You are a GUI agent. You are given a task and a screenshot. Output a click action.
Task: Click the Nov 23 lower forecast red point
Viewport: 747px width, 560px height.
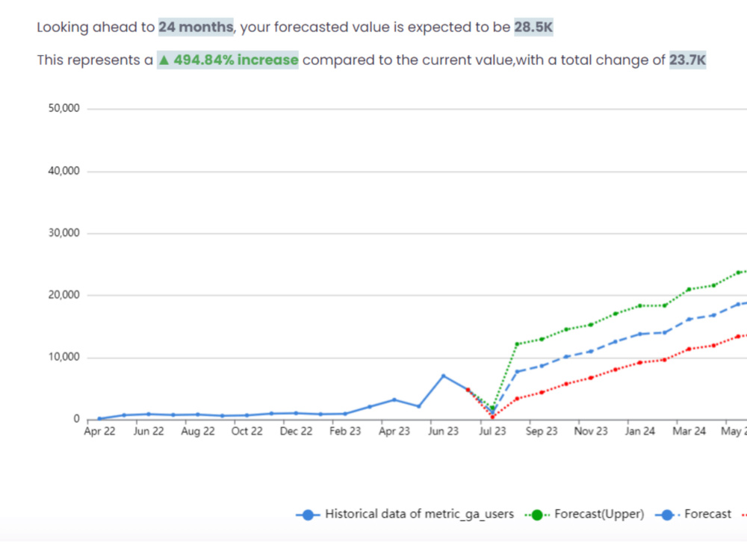coord(591,378)
